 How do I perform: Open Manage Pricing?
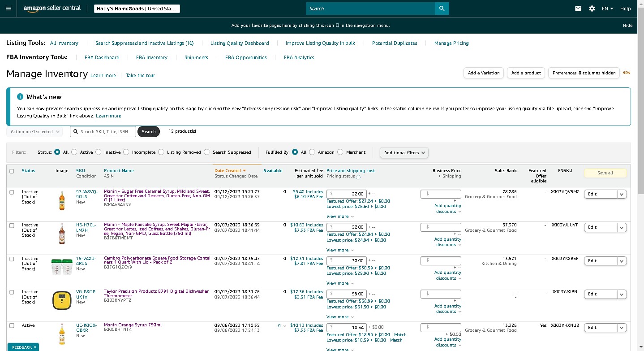point(451,43)
